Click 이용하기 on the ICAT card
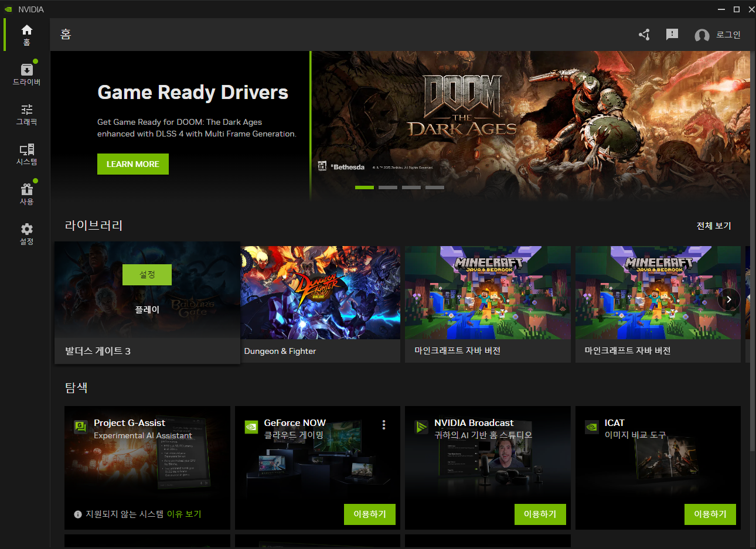The image size is (756, 549). point(710,514)
